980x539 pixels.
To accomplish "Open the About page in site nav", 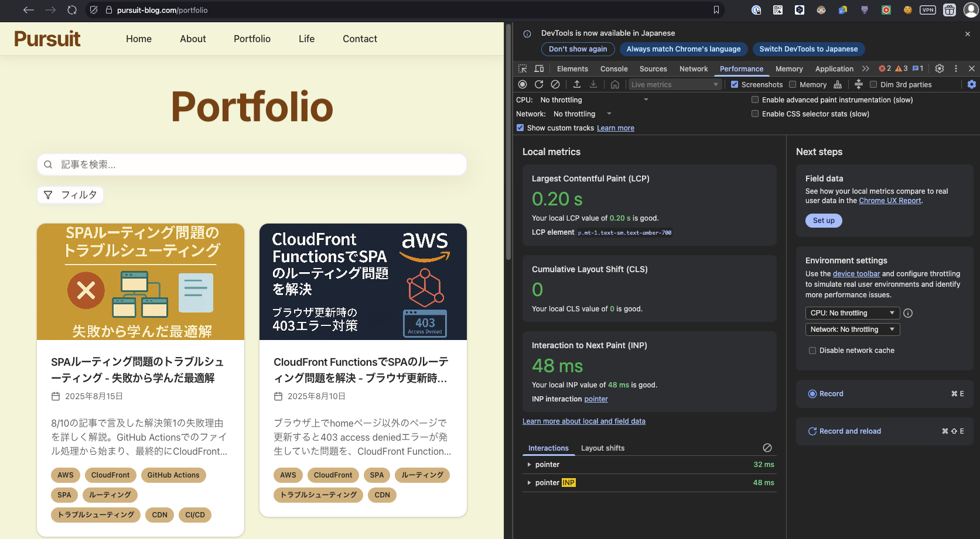I will click(193, 39).
